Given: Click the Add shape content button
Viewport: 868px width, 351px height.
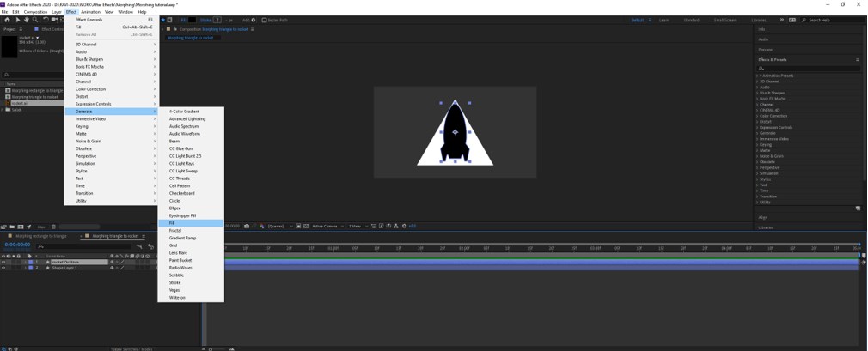Looking at the screenshot, I should [254, 20].
